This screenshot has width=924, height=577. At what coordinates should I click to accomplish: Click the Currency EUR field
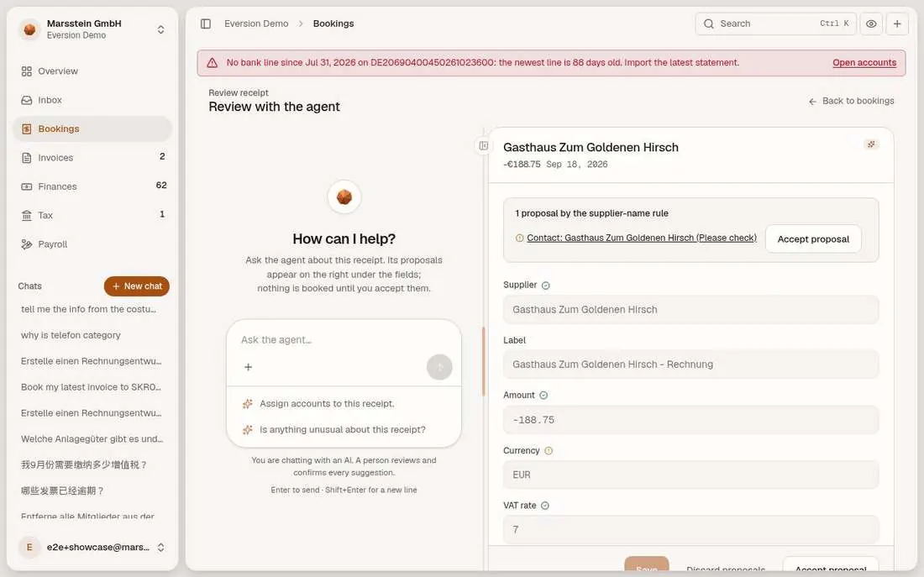pyautogui.click(x=690, y=475)
